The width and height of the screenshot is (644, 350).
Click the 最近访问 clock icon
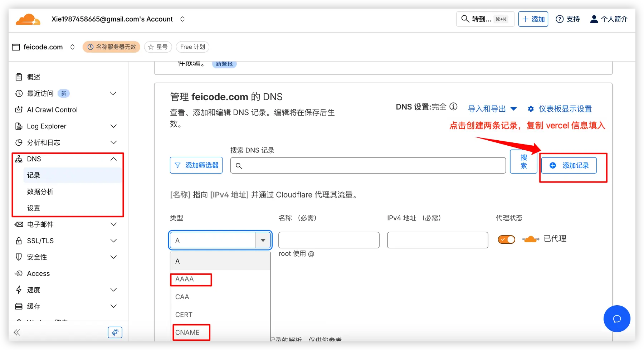click(19, 93)
